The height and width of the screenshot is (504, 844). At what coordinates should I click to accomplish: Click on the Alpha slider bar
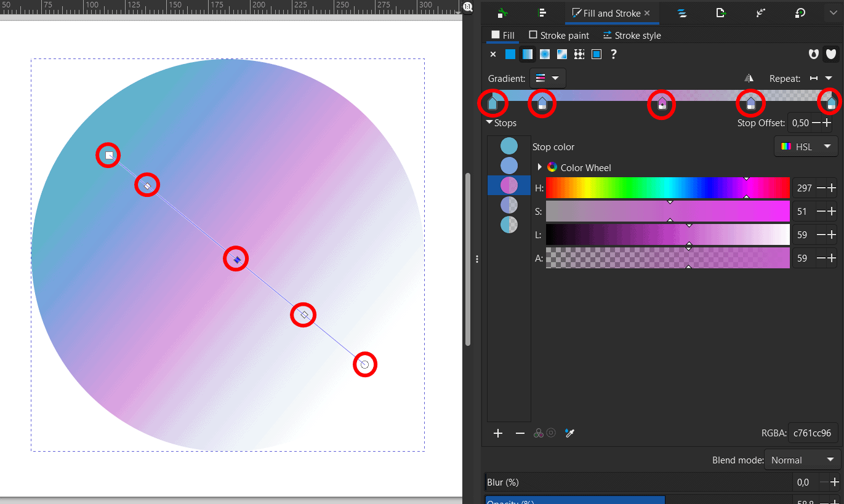click(x=668, y=258)
